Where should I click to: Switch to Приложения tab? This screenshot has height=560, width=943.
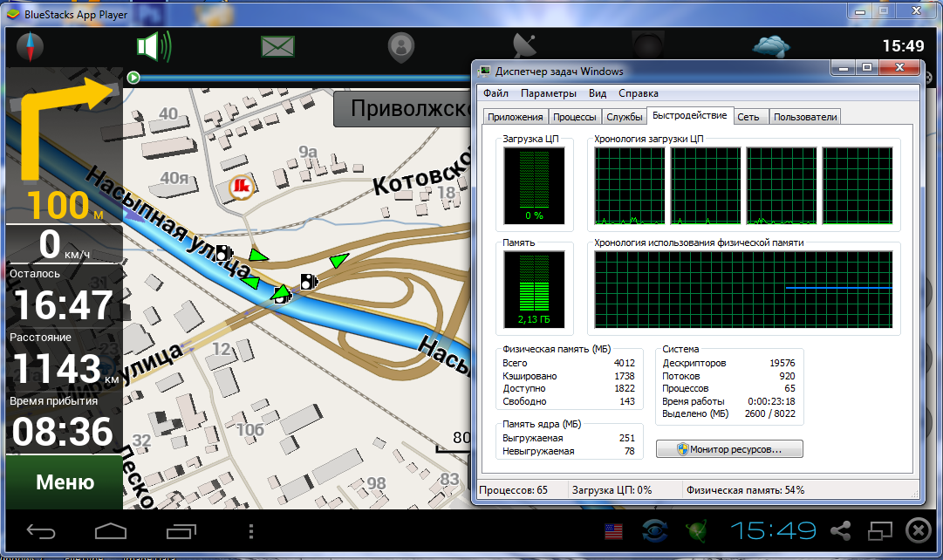click(x=516, y=117)
